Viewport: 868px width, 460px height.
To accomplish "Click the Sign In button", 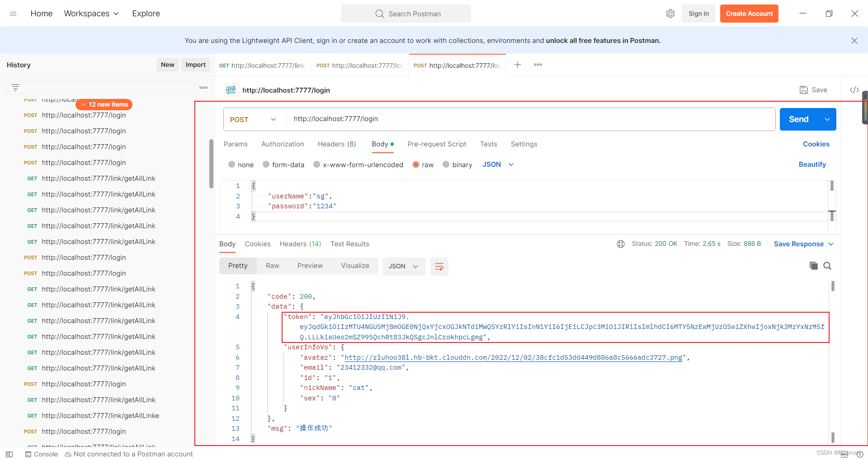I will 698,14.
